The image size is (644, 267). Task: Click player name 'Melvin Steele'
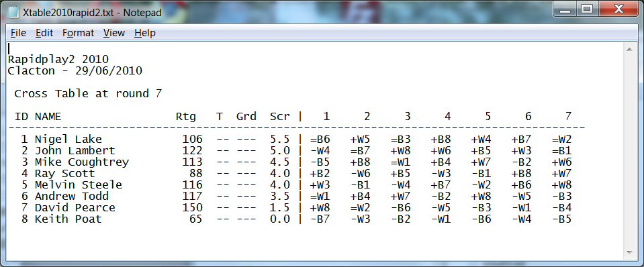click(x=78, y=185)
